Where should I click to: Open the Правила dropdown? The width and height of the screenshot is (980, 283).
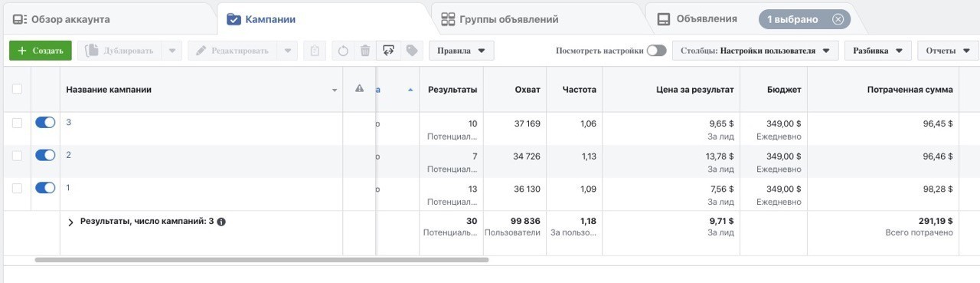[x=462, y=51]
